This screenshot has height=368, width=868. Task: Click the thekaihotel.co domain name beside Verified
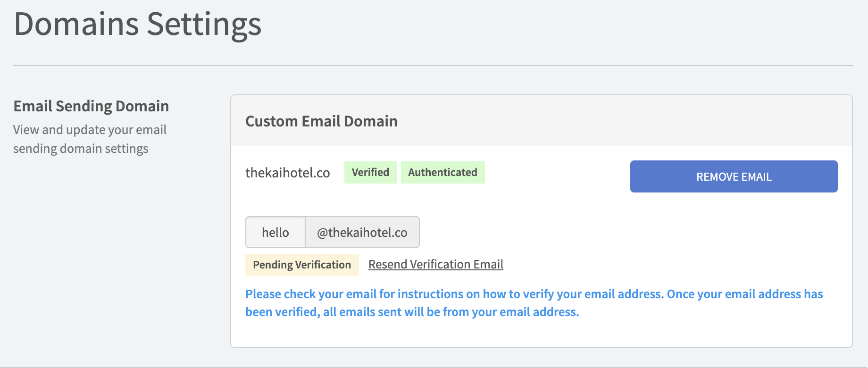pos(287,173)
